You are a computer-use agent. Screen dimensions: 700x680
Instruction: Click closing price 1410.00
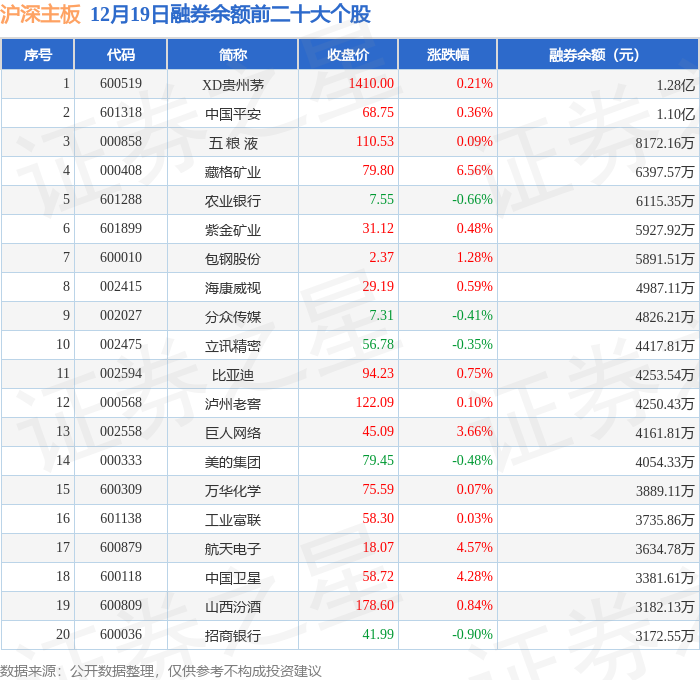pos(371,83)
